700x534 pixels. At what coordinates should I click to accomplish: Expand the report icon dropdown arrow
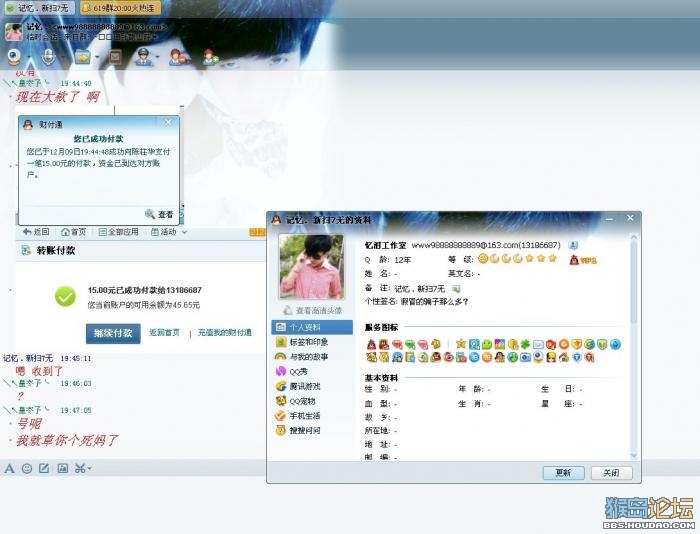158,58
